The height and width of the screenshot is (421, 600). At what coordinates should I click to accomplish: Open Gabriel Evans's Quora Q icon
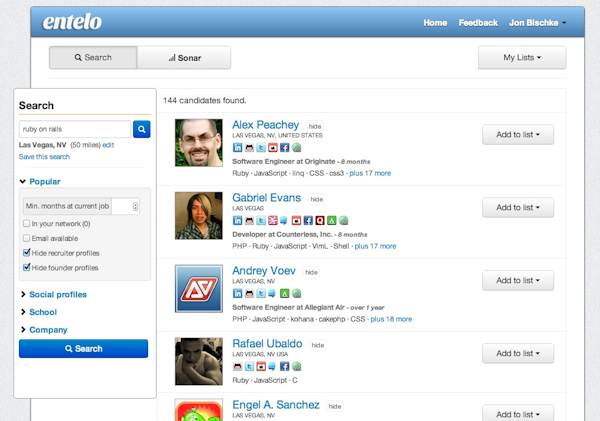click(x=320, y=220)
